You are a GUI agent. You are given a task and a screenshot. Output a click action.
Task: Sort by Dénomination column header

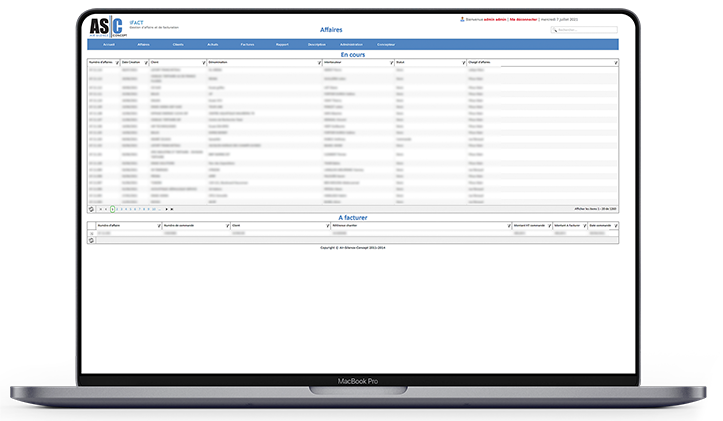[218, 62]
